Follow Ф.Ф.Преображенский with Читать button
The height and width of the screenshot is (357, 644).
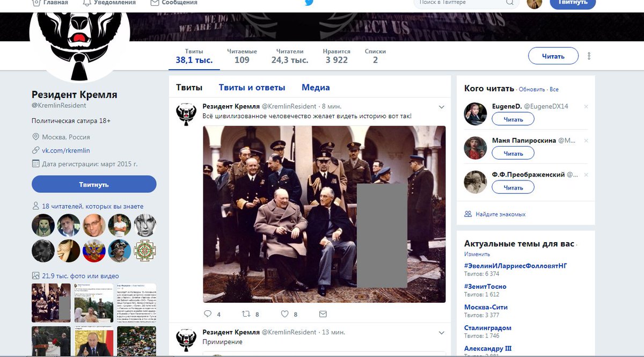pos(513,187)
